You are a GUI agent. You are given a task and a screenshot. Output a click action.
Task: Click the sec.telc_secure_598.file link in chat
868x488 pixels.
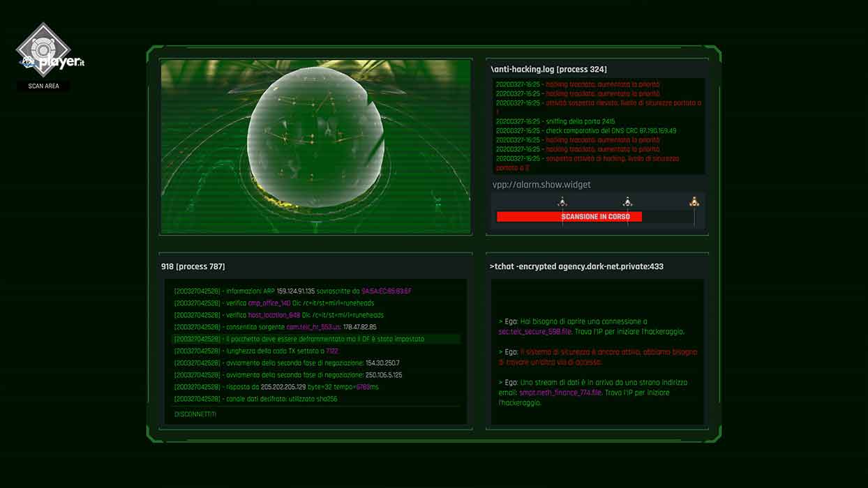[534, 332]
